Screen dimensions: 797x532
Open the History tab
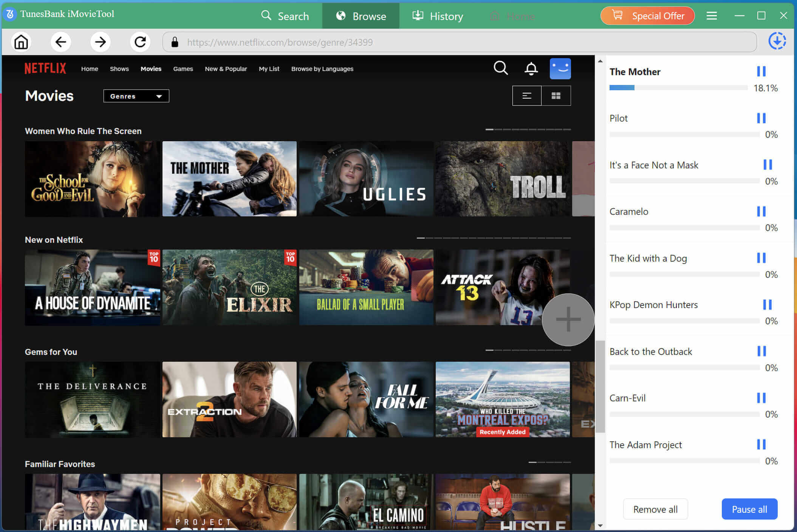tap(437, 16)
